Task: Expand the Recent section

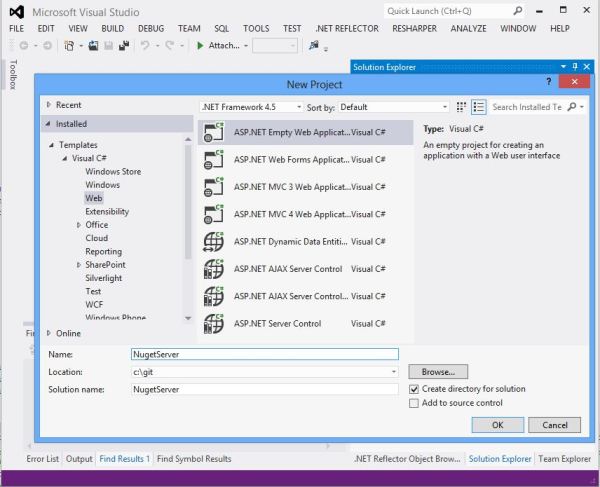Action: (x=49, y=104)
